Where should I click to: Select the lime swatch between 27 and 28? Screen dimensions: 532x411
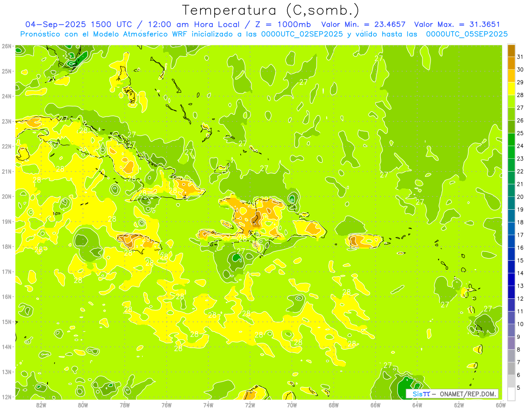pyautogui.click(x=512, y=102)
